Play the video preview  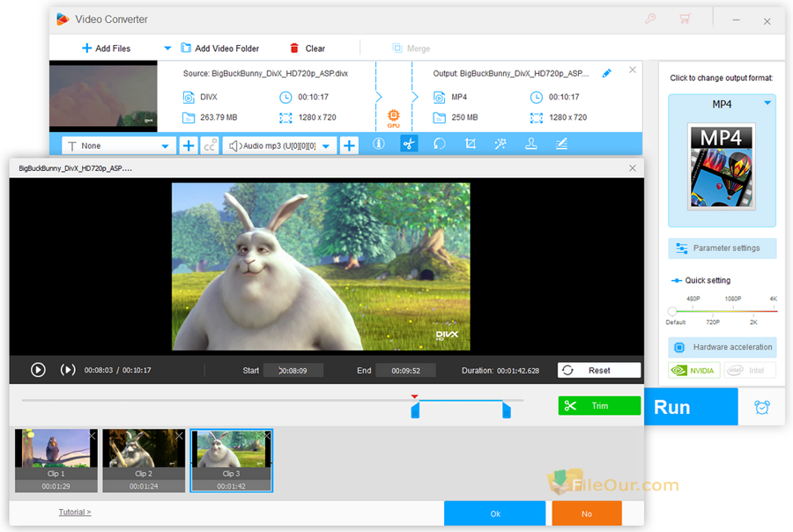tap(38, 370)
